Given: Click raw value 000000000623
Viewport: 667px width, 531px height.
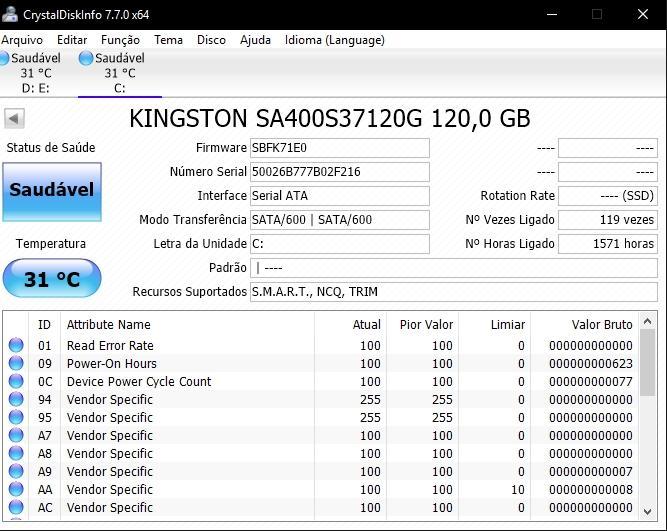Looking at the screenshot, I should click(590, 363).
